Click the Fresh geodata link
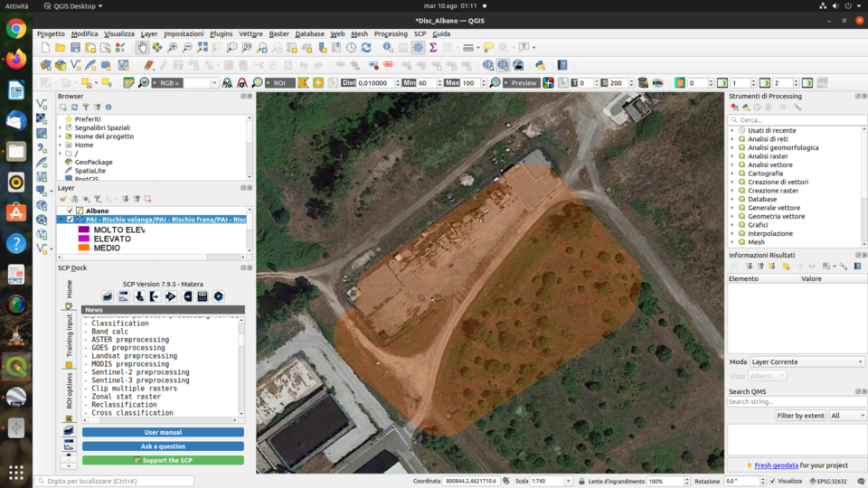This screenshot has height=488, width=868. click(x=776, y=465)
